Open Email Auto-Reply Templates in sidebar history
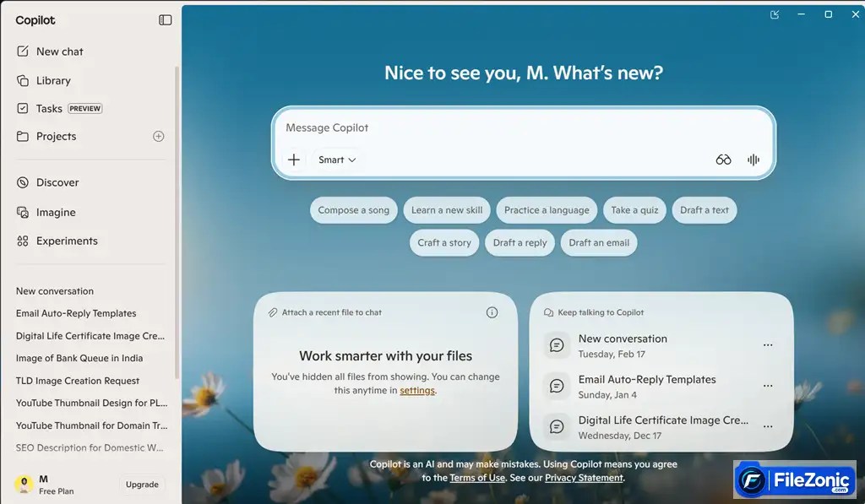The width and height of the screenshot is (865, 504). click(x=76, y=313)
